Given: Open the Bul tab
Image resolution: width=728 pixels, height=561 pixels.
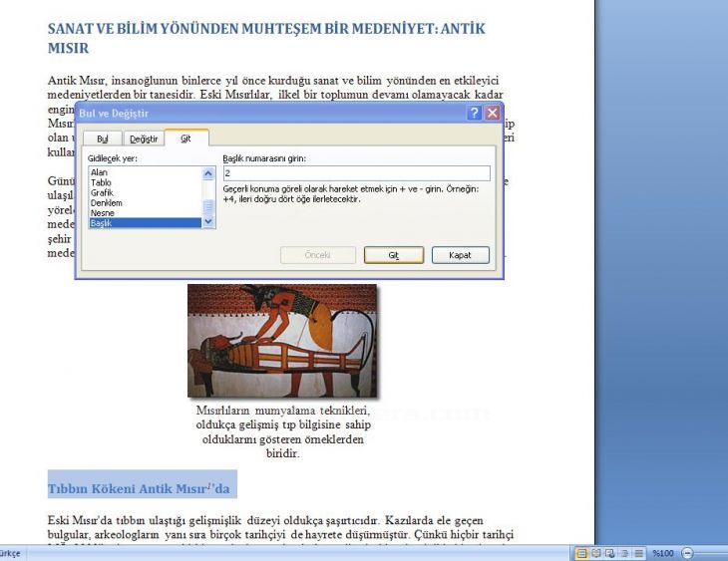Looking at the screenshot, I should click(x=103, y=139).
